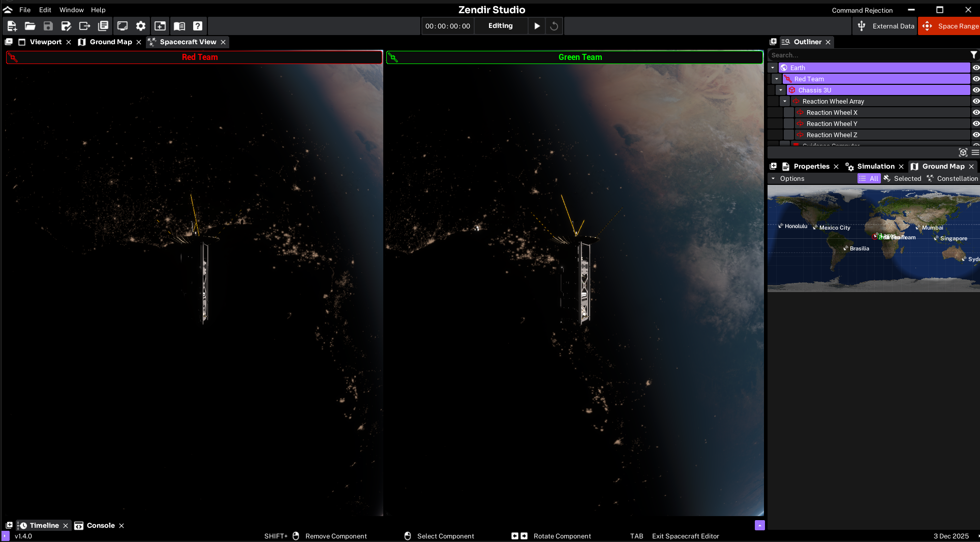980x542 pixels.
Task: Open a file with the folder icon
Action: 30,26
